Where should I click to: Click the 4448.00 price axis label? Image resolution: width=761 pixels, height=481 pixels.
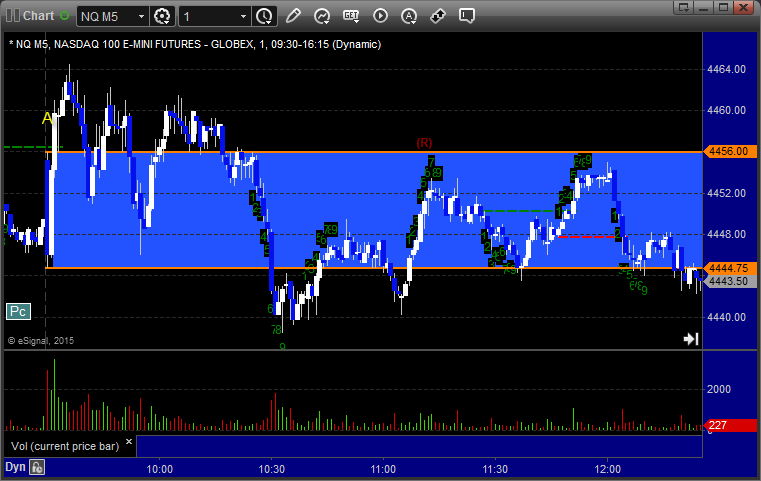click(727, 234)
